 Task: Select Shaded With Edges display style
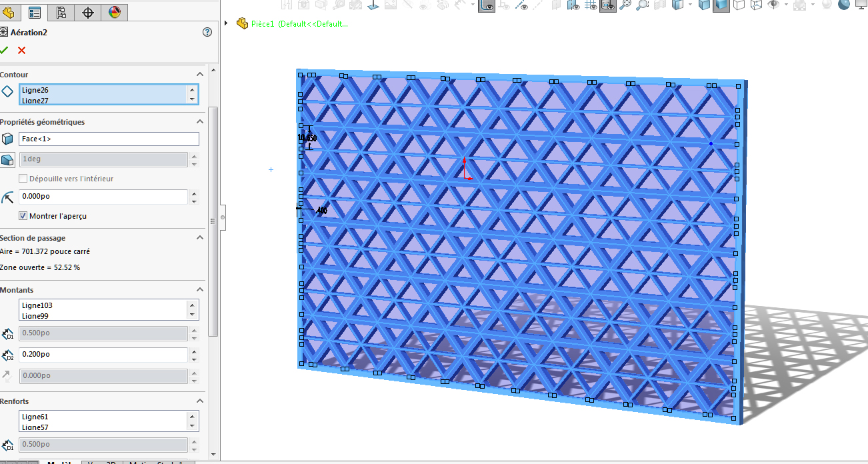point(705,5)
